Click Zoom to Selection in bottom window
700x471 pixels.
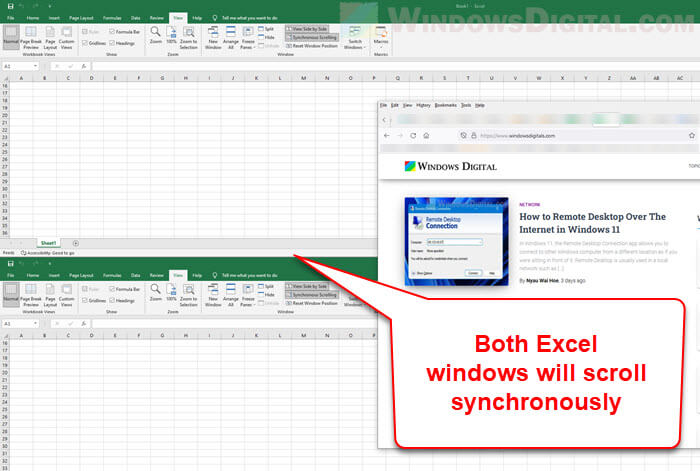click(188, 295)
